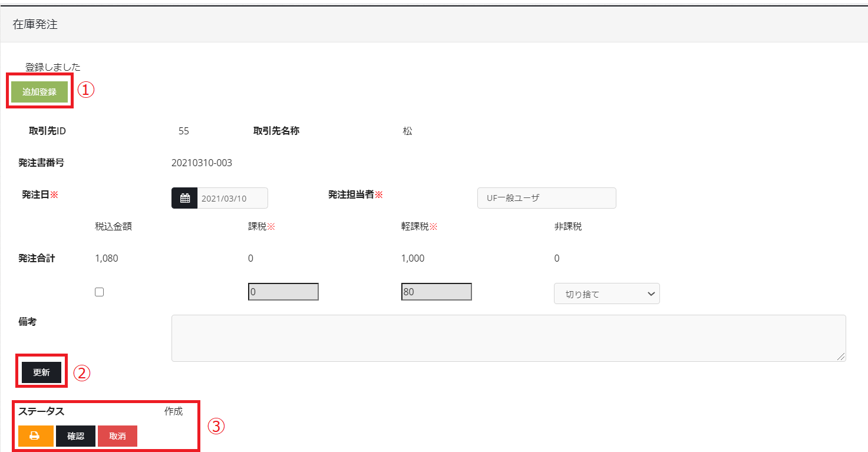Click the 発注日 date field showing 2021/03/10
Viewport: 868px width, 452px height.
pos(232,199)
